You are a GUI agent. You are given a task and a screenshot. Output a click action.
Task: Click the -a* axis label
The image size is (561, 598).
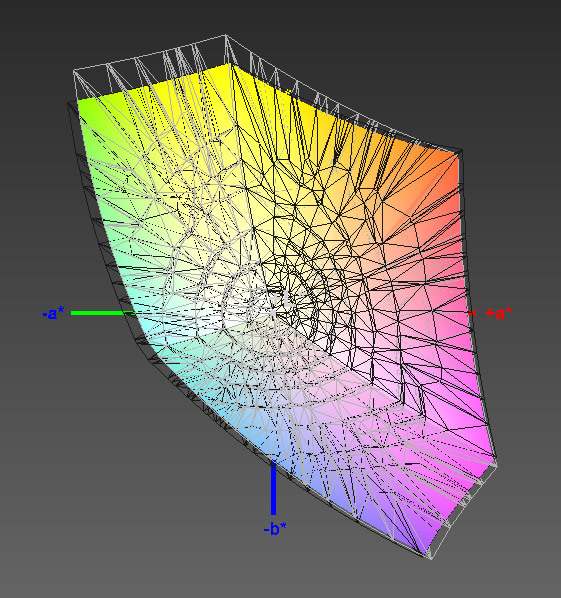pyautogui.click(x=53, y=313)
